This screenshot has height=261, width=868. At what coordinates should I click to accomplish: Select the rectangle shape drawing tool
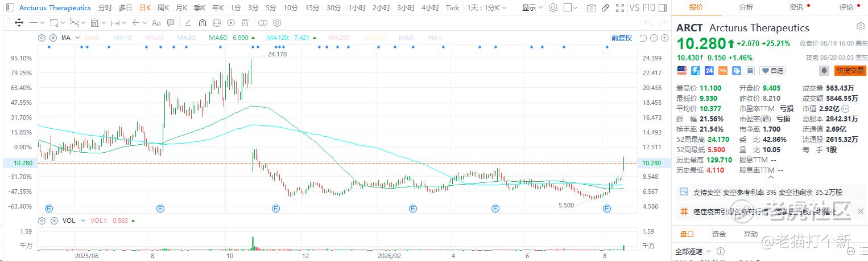point(53,23)
